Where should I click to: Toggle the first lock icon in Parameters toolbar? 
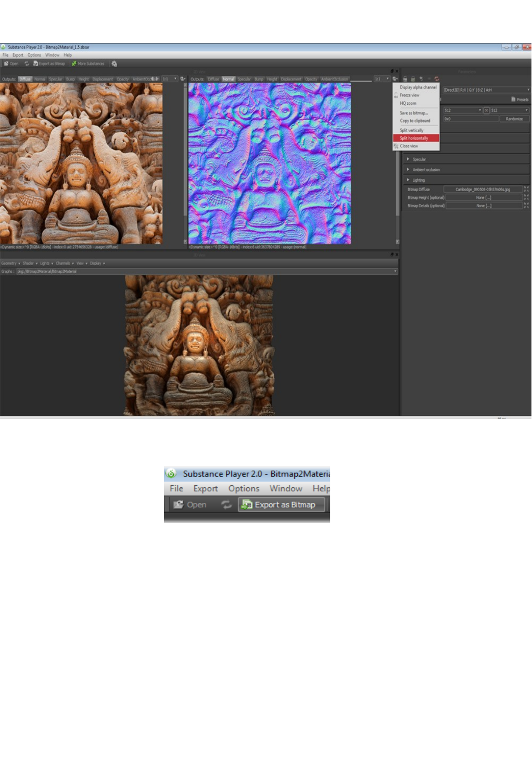click(x=405, y=79)
